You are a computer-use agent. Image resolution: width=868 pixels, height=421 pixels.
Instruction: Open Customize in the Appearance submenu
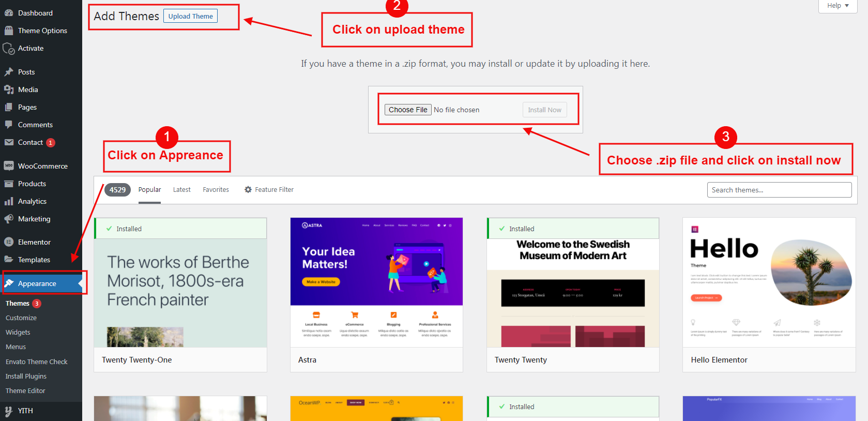21,318
